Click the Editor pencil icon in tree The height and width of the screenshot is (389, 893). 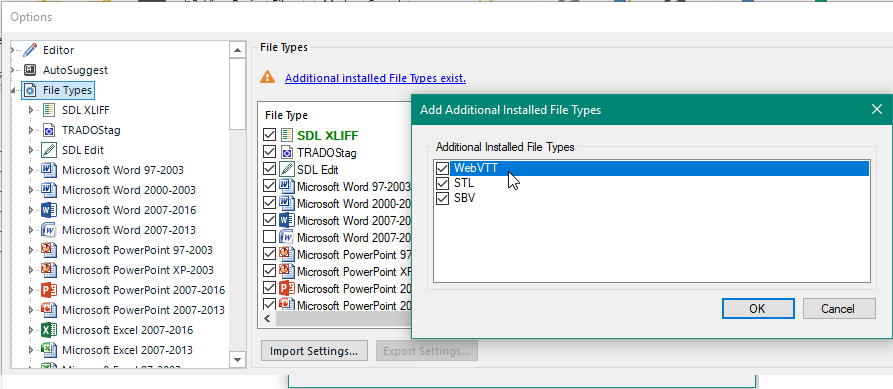click(30, 50)
